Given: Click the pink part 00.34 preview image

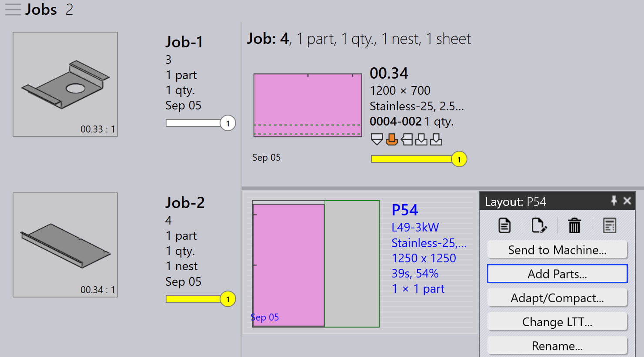Looking at the screenshot, I should (308, 105).
